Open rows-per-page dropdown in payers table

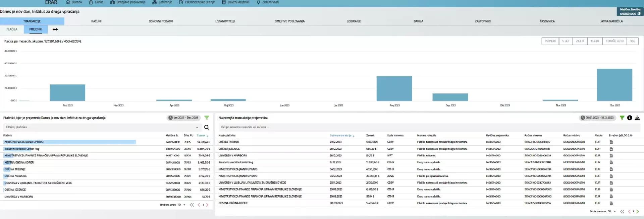[x=184, y=205]
